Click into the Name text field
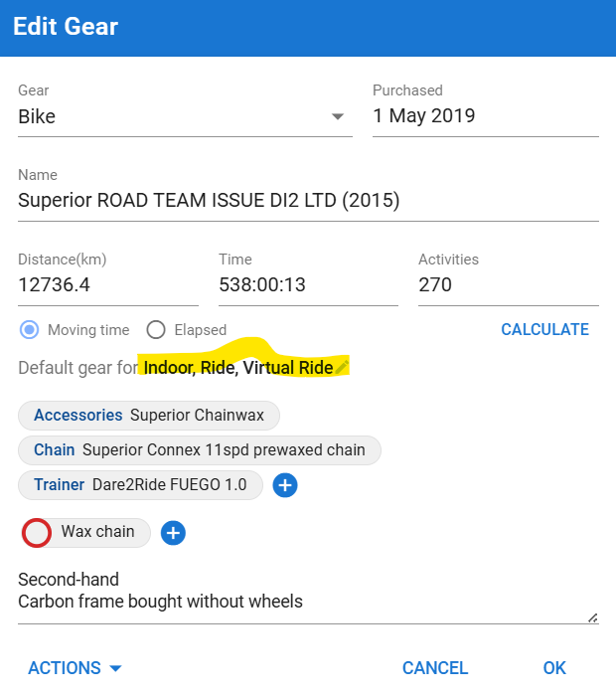 (308, 201)
